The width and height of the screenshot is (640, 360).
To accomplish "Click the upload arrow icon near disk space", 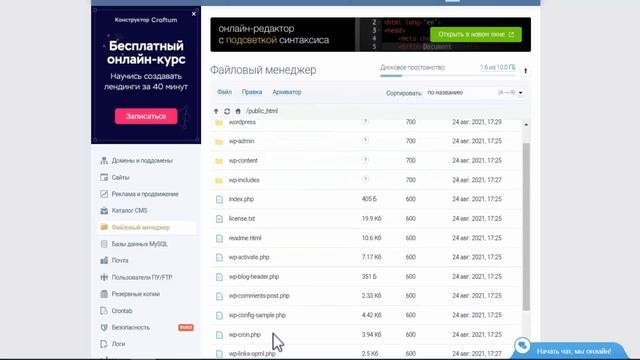I will 525,71.
